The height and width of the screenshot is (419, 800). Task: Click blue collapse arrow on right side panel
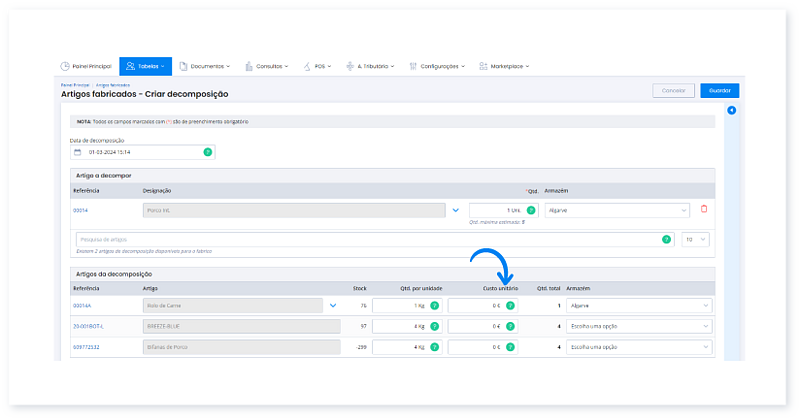731,110
